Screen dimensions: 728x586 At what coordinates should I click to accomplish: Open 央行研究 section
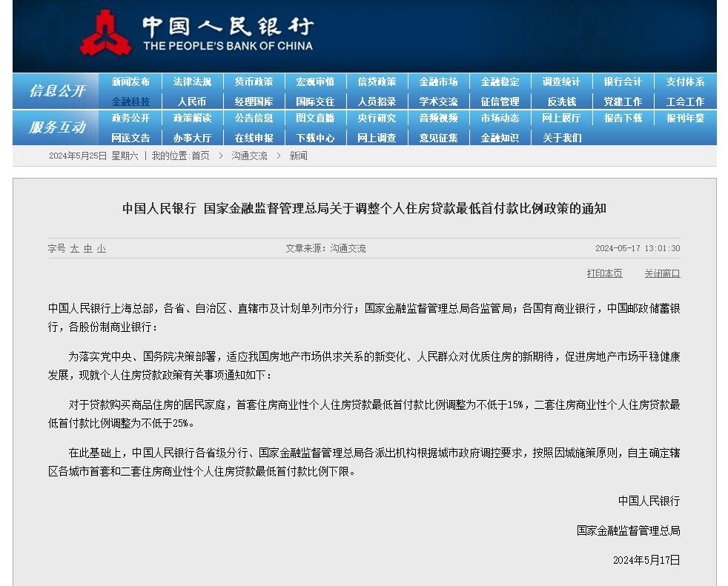[x=377, y=118]
